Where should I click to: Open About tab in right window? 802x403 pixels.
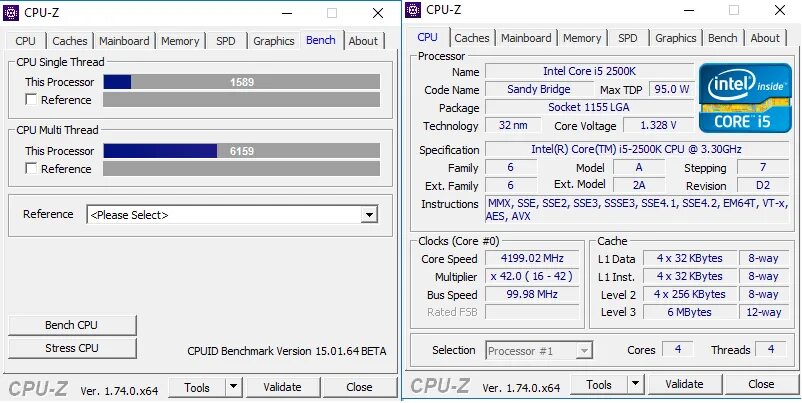(x=765, y=38)
